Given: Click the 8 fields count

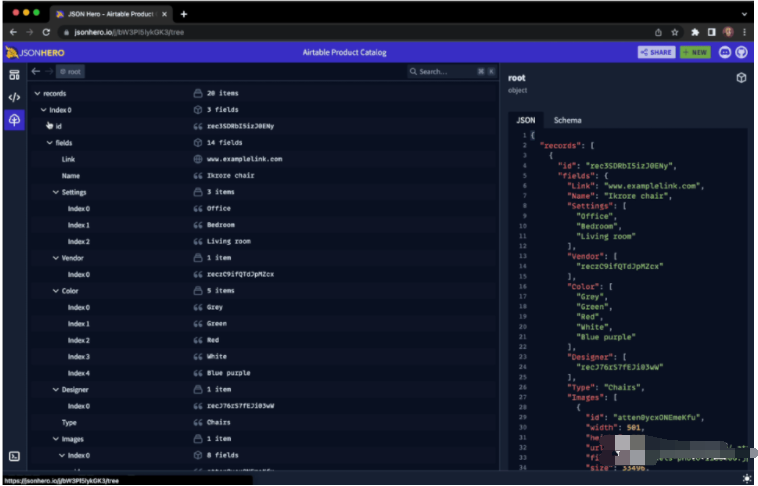Looking at the screenshot, I should coord(222,455).
